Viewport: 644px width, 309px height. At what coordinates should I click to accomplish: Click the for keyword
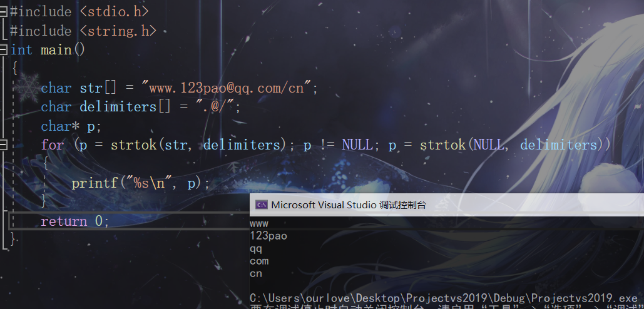53,145
